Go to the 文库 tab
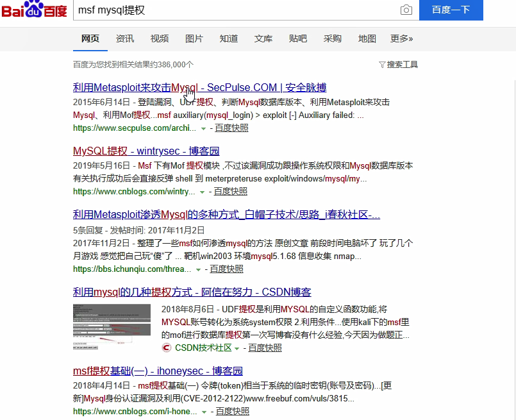This screenshot has width=516, height=420. coord(263,39)
